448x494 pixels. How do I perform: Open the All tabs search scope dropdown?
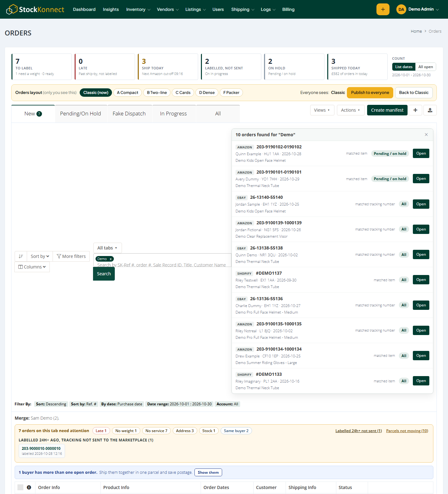(107, 248)
